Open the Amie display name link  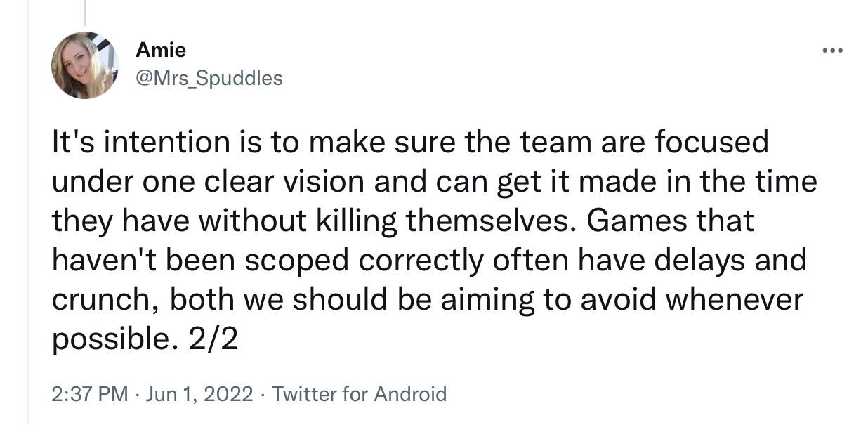tap(161, 51)
